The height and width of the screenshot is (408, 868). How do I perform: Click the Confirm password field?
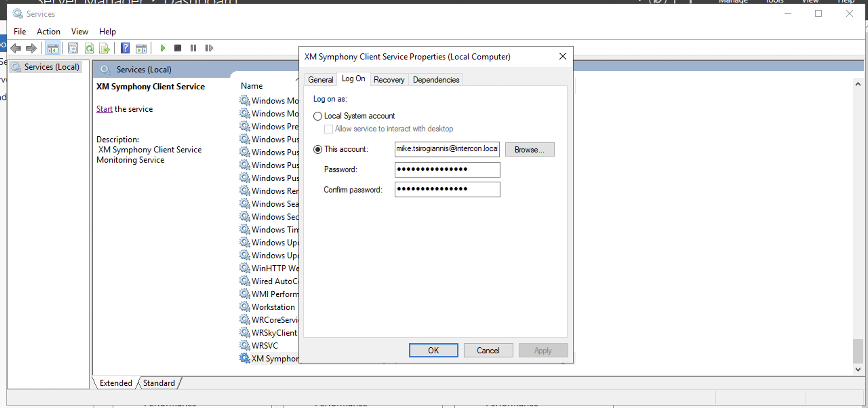pos(447,189)
